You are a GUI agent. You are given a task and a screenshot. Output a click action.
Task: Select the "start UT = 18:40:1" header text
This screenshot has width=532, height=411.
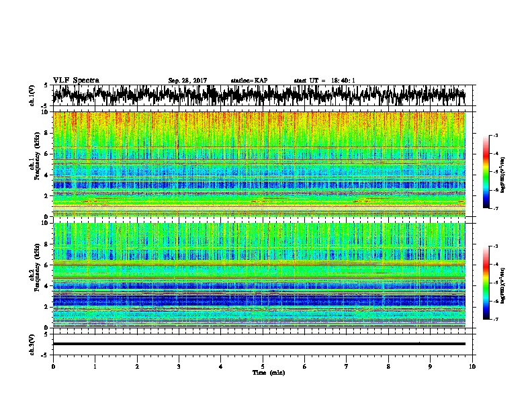click(324, 81)
